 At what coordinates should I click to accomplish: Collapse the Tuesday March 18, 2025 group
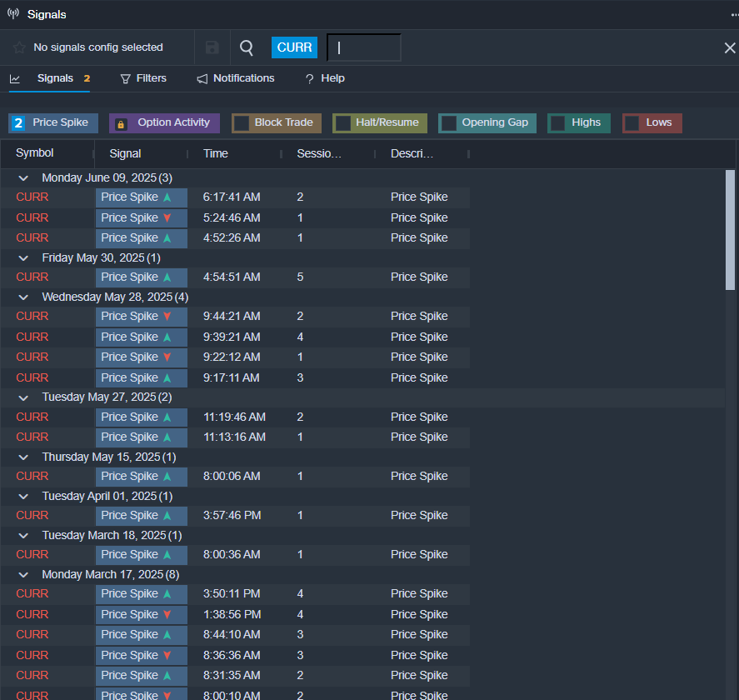(x=23, y=536)
